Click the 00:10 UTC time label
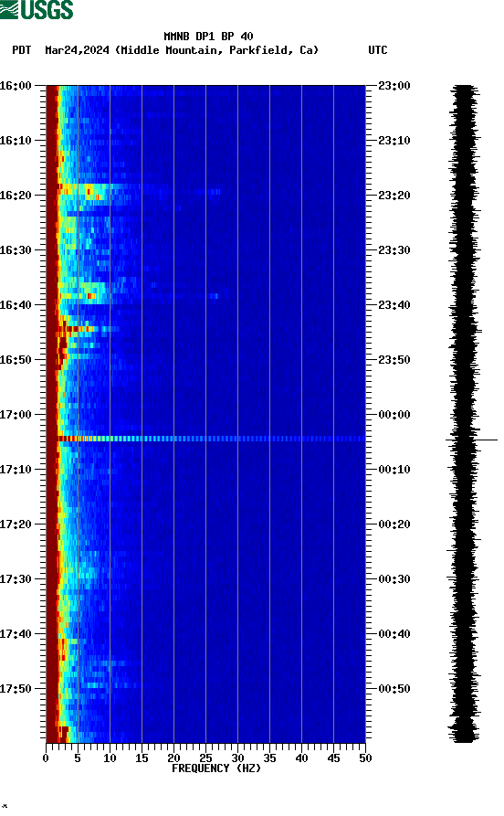Screen dimensions: 504x816 (394, 470)
